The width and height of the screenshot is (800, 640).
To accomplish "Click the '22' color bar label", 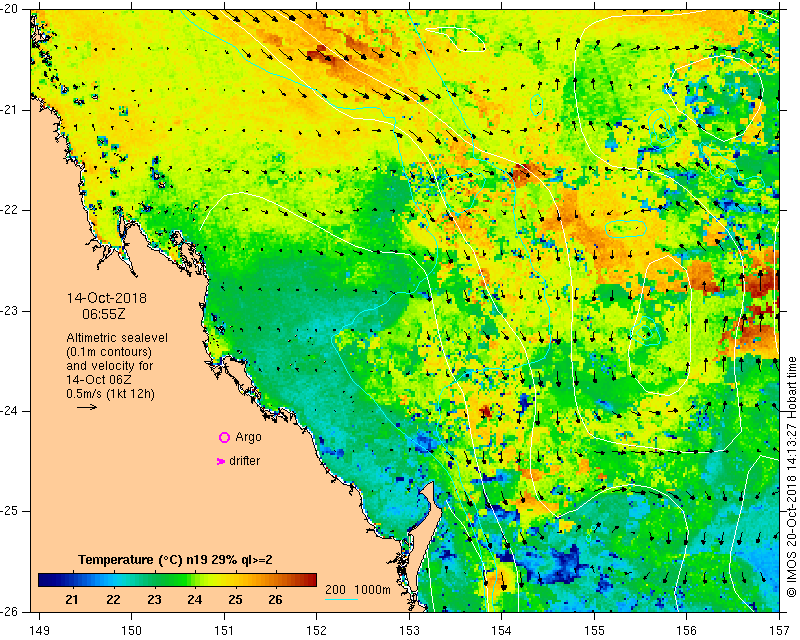I will pos(113,600).
